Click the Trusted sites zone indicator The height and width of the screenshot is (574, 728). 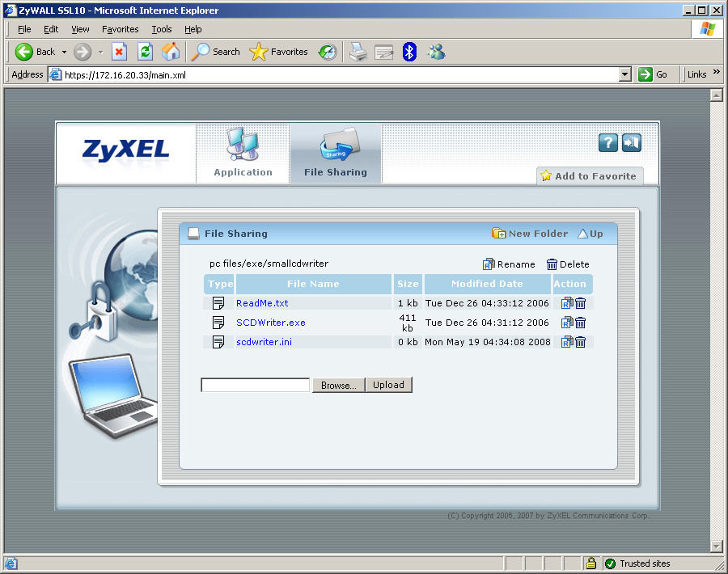tap(638, 563)
